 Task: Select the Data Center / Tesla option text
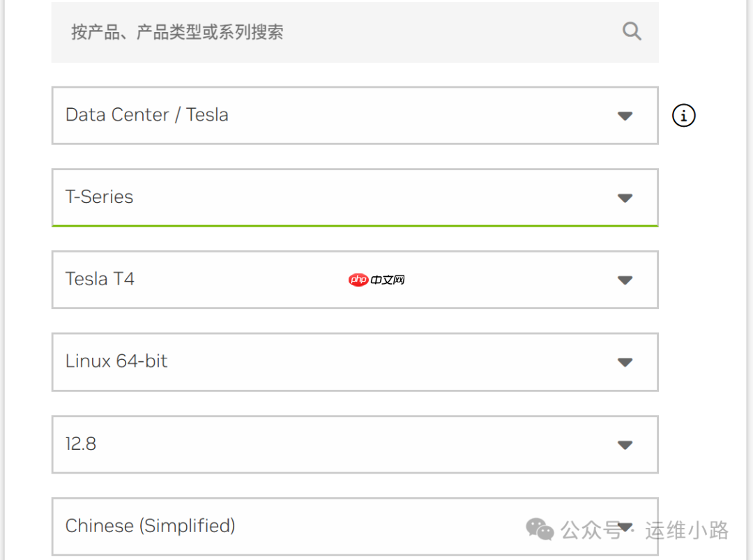pyautogui.click(x=146, y=115)
